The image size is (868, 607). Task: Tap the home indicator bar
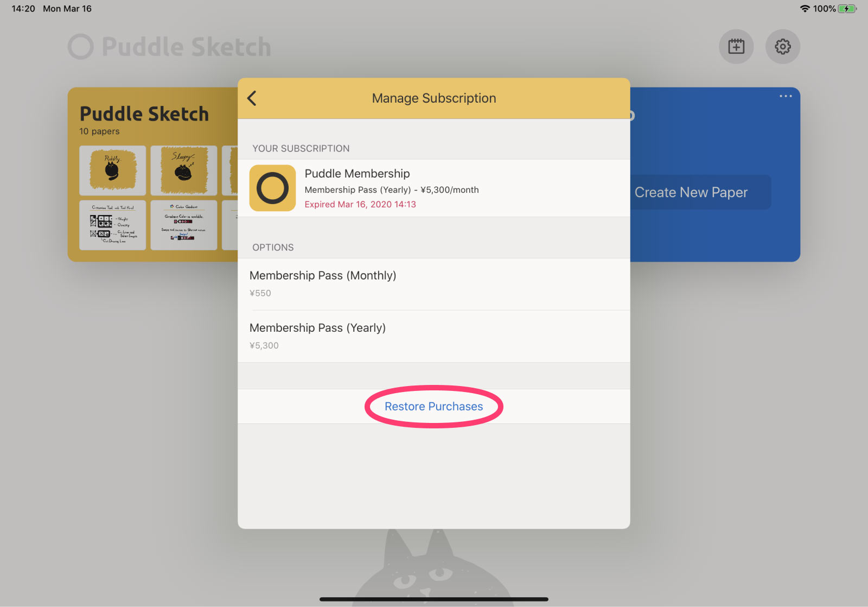point(434,599)
